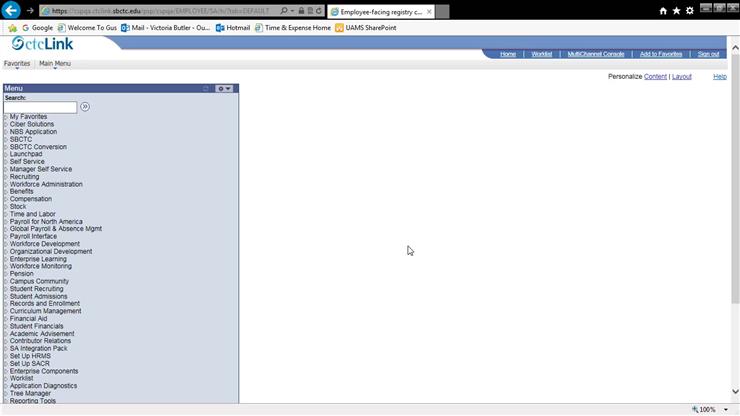Open the Menu pagelet settings gear dropdown

point(224,89)
